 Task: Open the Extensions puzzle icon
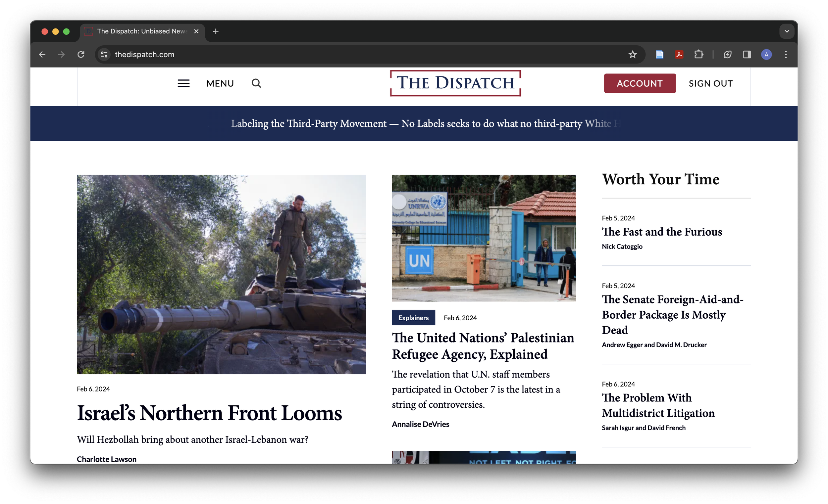[699, 54]
